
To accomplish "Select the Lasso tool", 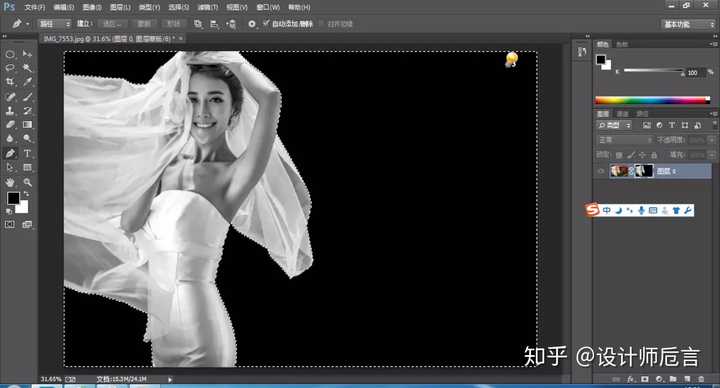I will pyautogui.click(x=10, y=68).
